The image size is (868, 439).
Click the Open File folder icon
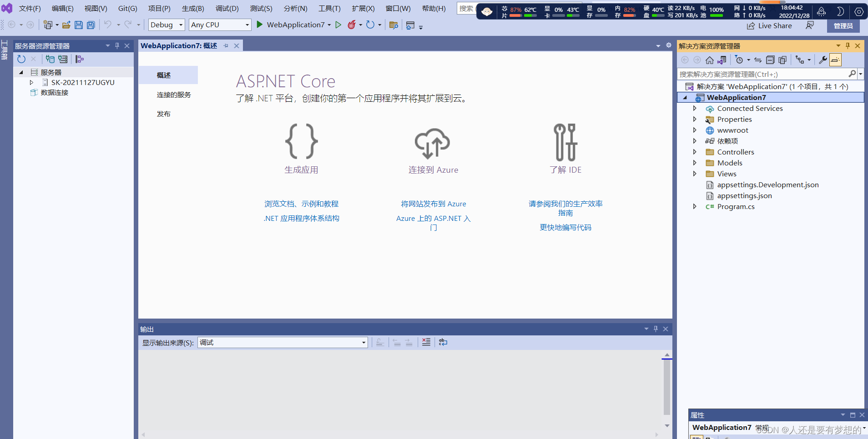tap(66, 25)
